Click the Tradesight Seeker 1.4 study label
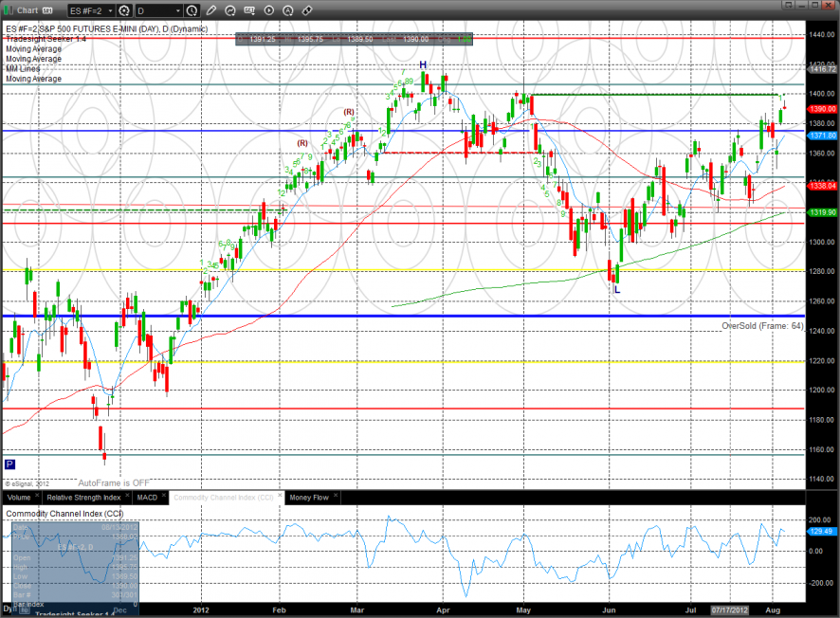Viewport: 840px width, 618px height. point(46,39)
